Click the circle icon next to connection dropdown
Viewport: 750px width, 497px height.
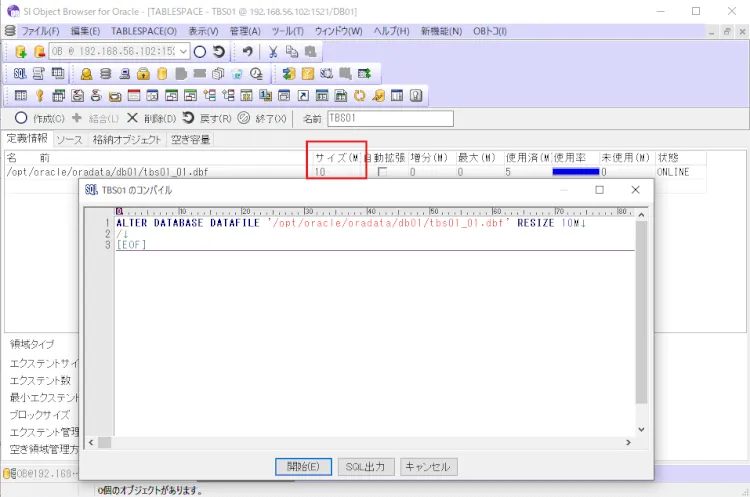[200, 52]
